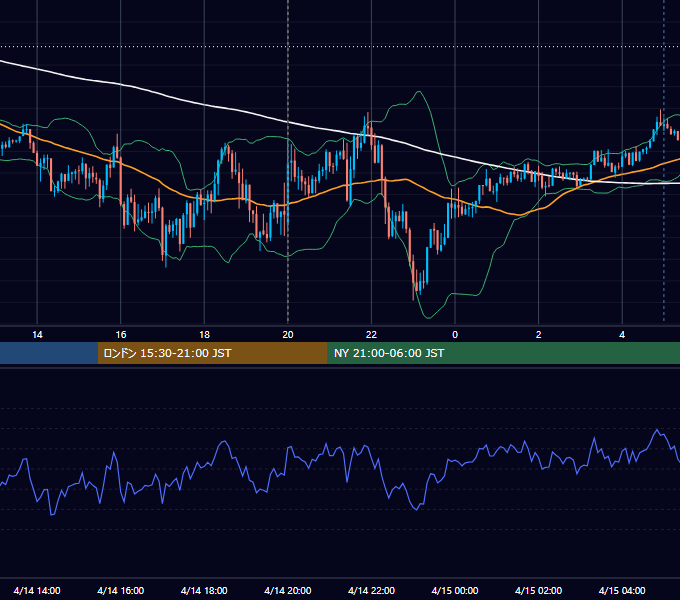Click the 16 hour label on price chart axis

121,335
